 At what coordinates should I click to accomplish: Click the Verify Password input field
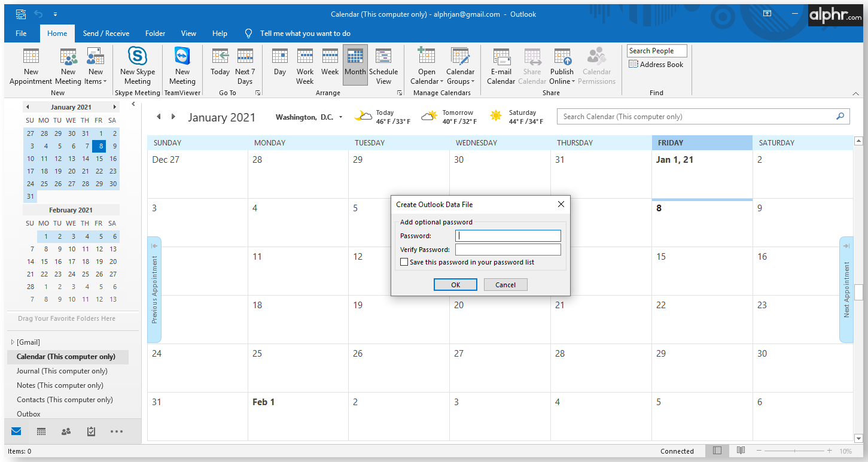coord(507,250)
